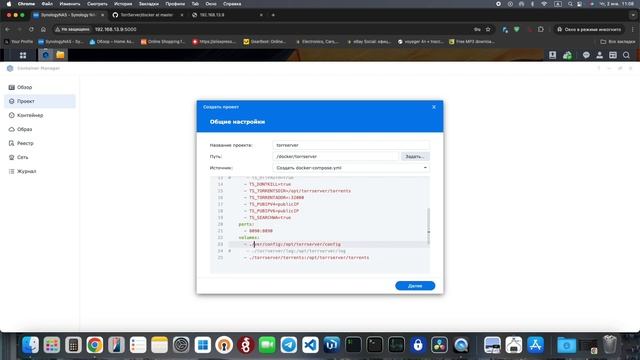Open DSM upload queue icon
This screenshot has height=360, width=640.
click(552, 55)
